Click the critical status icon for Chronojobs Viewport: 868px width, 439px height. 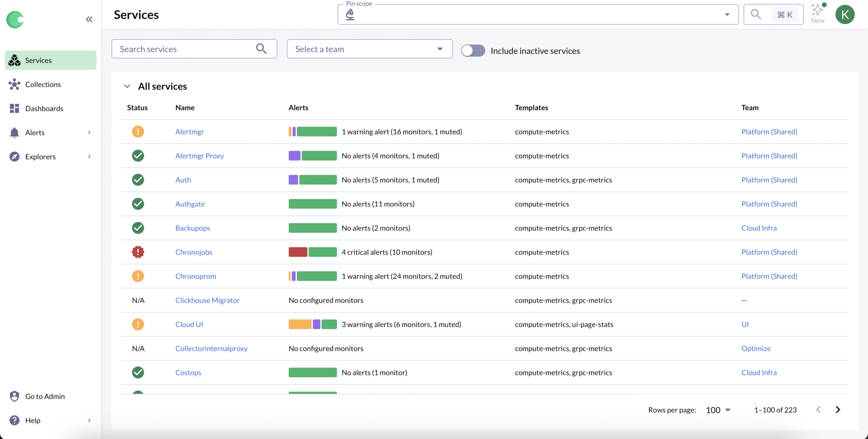point(138,252)
